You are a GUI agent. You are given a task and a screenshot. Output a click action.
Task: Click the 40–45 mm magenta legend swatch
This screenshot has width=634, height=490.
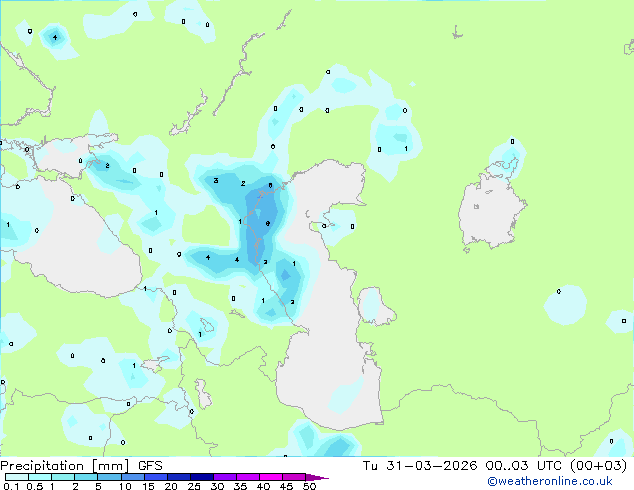tap(271, 477)
